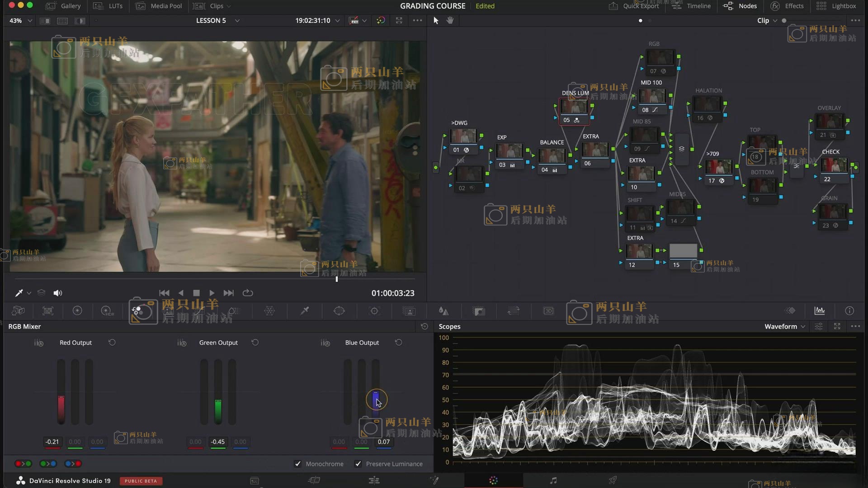This screenshot has height=488, width=868.
Task: Click the loop playback icon
Action: pos(248,293)
